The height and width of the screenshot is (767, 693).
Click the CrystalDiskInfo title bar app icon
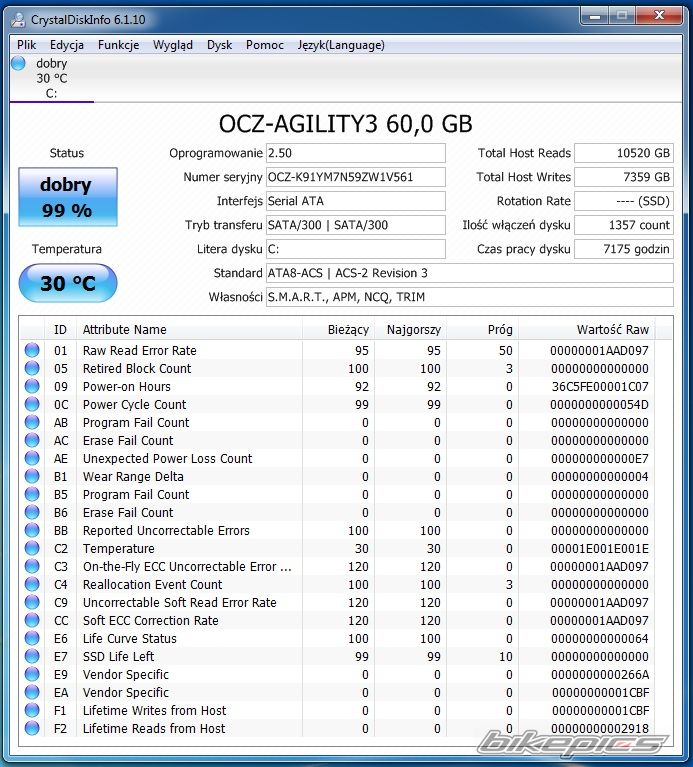click(x=18, y=17)
